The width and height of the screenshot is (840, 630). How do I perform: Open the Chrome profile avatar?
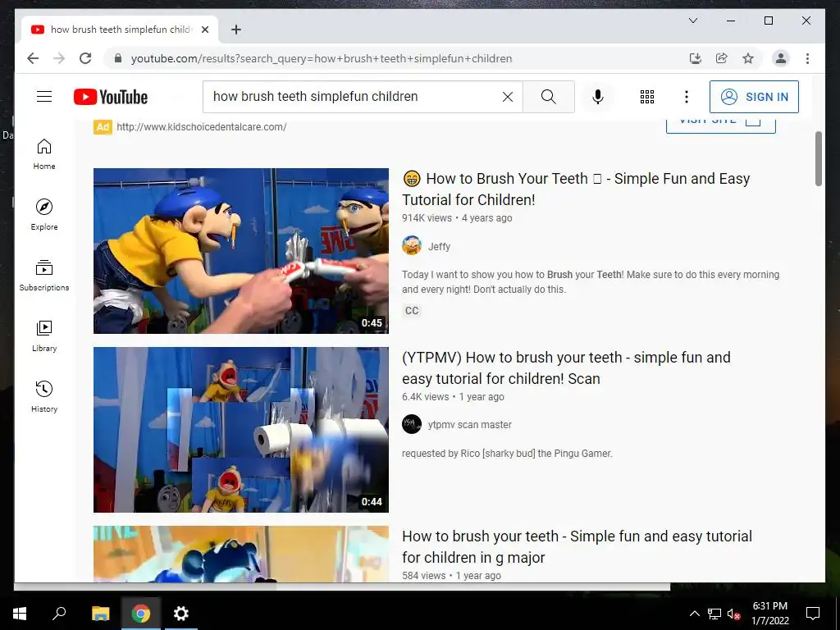click(781, 58)
